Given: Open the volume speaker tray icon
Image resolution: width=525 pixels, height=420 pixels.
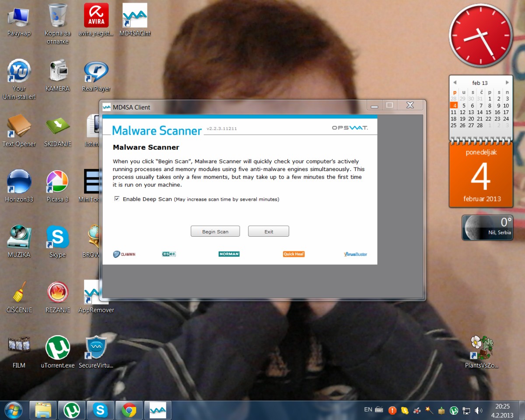Looking at the screenshot, I should click(479, 410).
